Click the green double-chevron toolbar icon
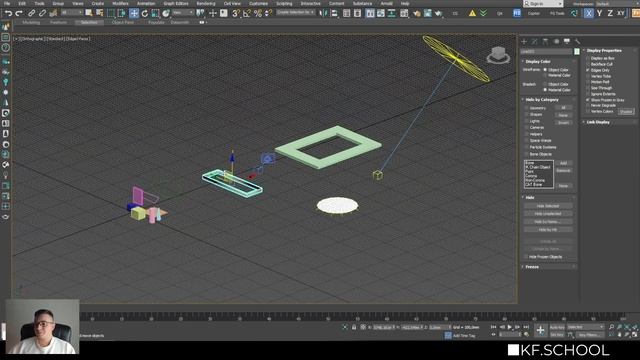Viewport: 640px width, 360px height. tap(484, 13)
